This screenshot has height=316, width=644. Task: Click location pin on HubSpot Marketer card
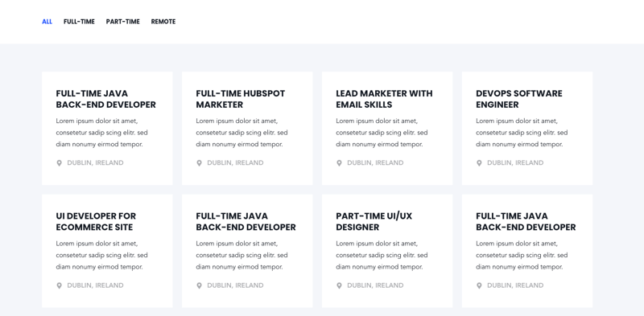point(199,163)
